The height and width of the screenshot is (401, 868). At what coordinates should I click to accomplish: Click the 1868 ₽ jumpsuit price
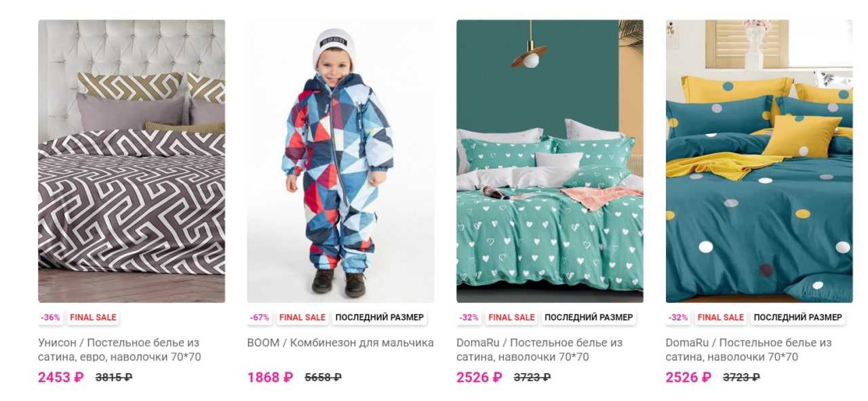270,377
